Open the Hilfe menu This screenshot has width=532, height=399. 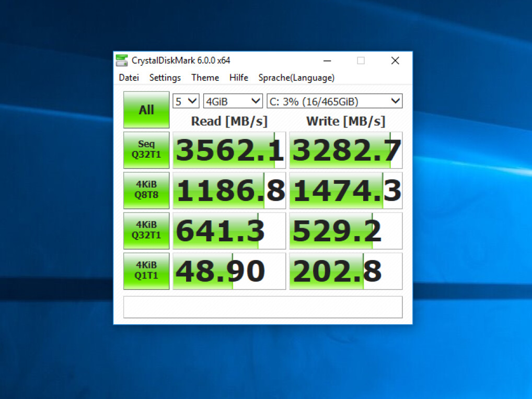(x=238, y=78)
